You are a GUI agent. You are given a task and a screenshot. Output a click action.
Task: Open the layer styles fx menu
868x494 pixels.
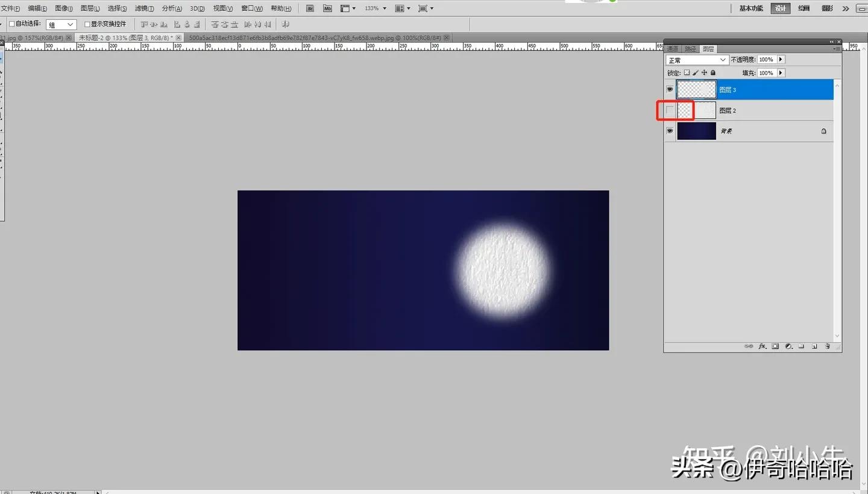762,346
